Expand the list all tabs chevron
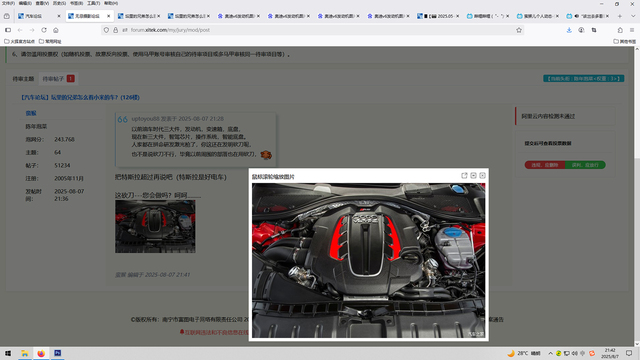Viewport: 640px width, 360px height. [x=633, y=16]
